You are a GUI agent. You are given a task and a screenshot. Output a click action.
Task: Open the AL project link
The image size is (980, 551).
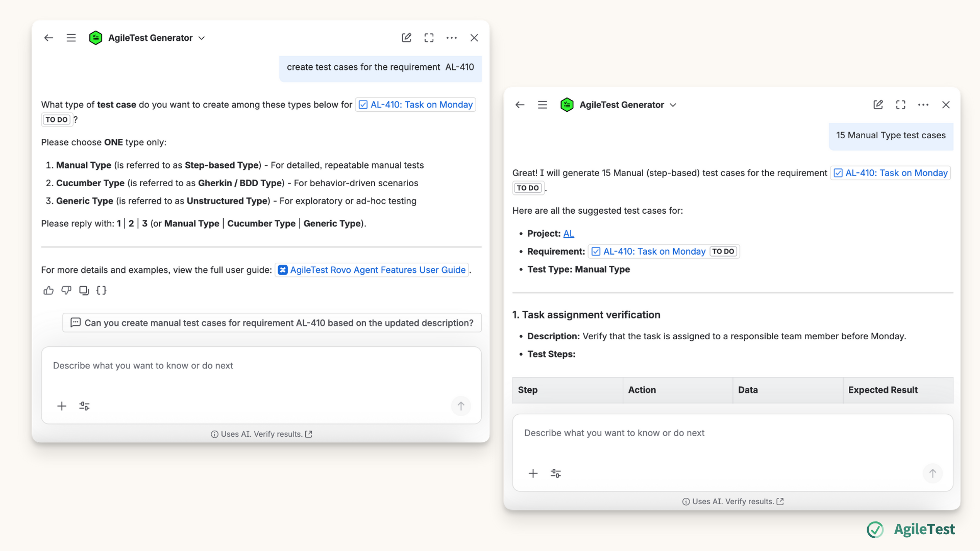[569, 233]
